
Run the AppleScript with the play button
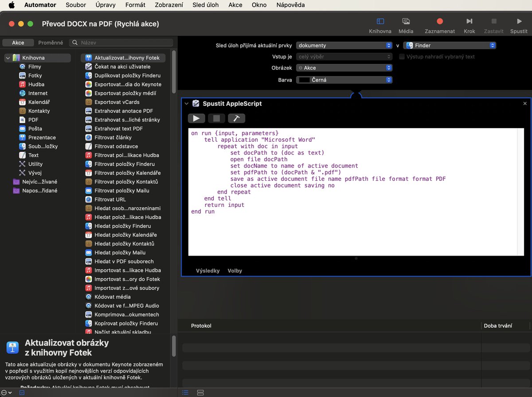[196, 118]
